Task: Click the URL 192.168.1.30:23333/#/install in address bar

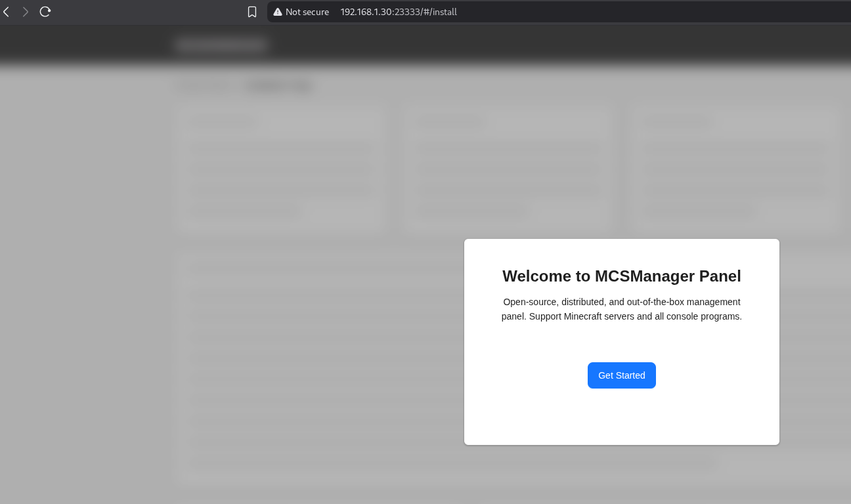Action: click(399, 12)
